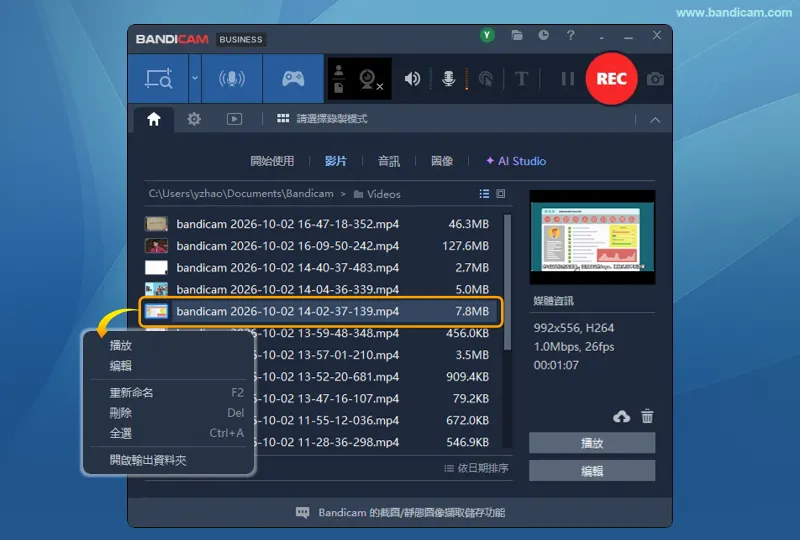The height and width of the screenshot is (540, 800).
Task: Click thumbnail of the 16-47-18-352 video
Action: point(156,224)
